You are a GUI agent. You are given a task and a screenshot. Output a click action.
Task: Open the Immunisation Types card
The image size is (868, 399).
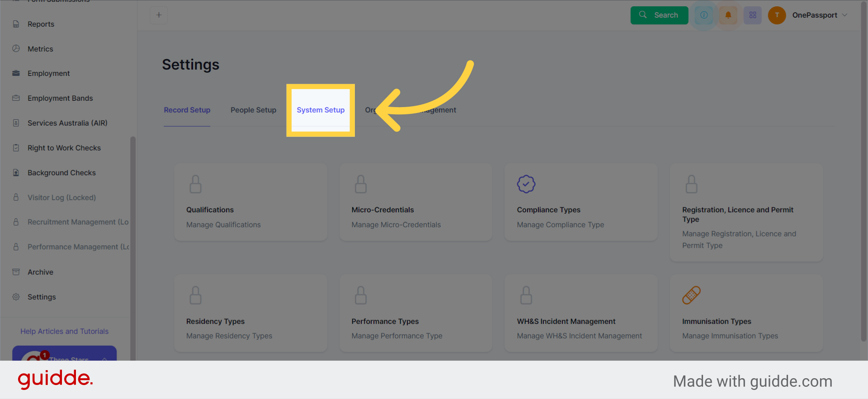[x=746, y=313]
